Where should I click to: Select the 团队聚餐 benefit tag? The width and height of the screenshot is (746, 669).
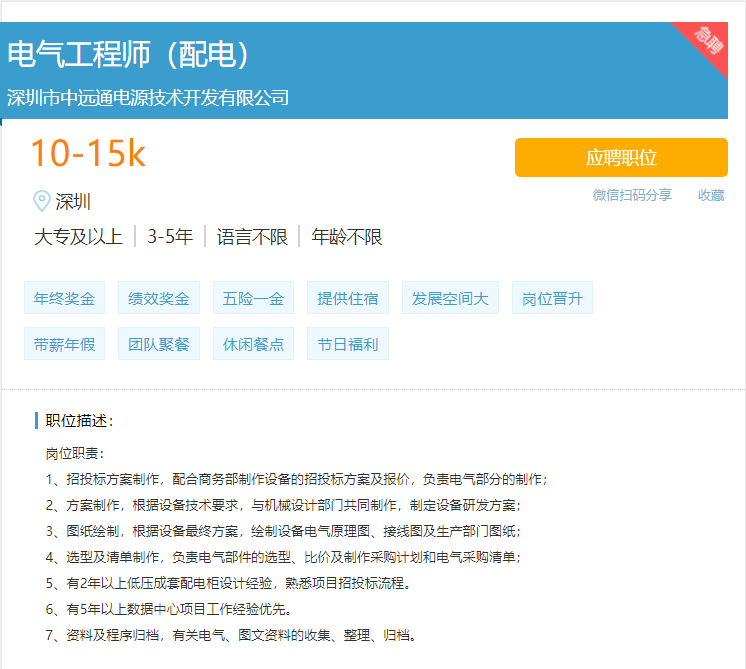pyautogui.click(x=159, y=344)
